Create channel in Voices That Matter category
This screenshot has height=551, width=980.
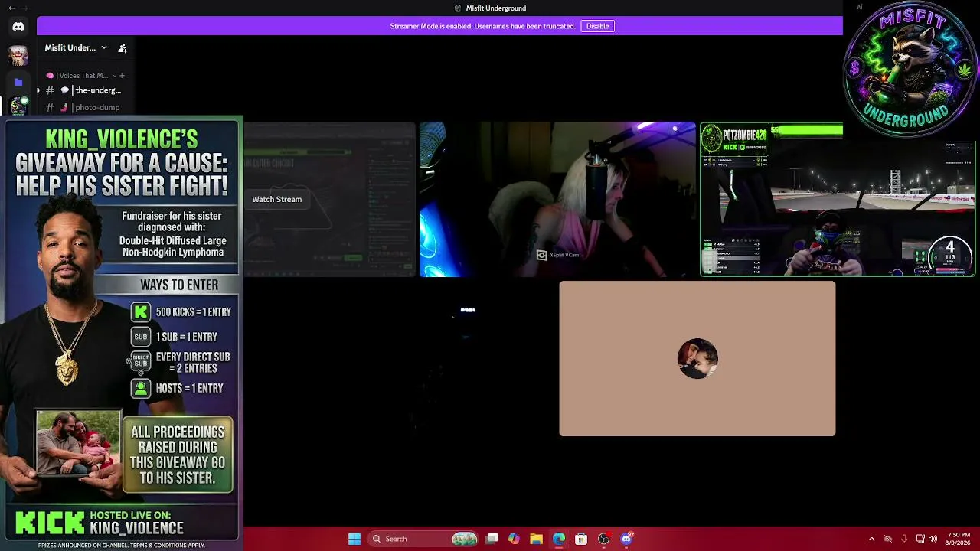tap(122, 75)
